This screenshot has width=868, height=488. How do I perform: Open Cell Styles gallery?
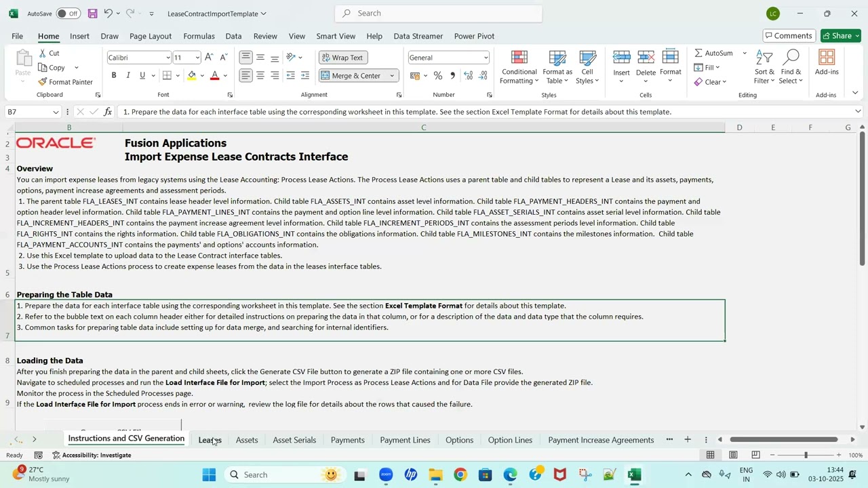(587, 66)
